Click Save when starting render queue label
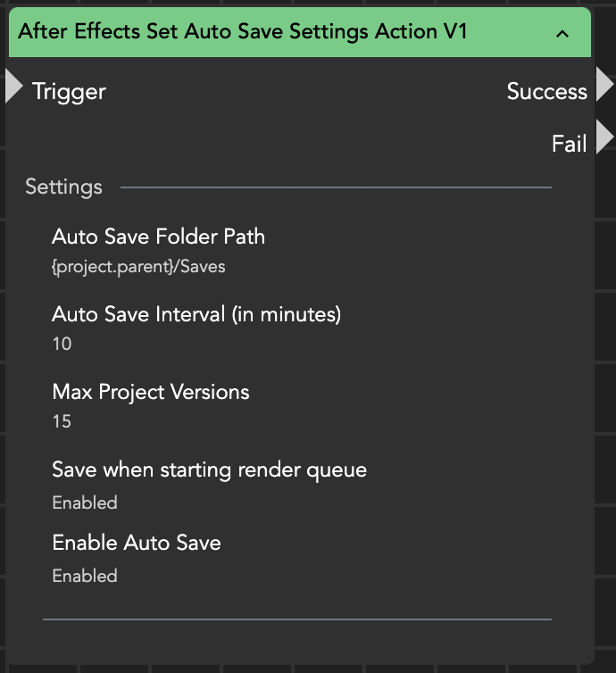 coord(209,469)
